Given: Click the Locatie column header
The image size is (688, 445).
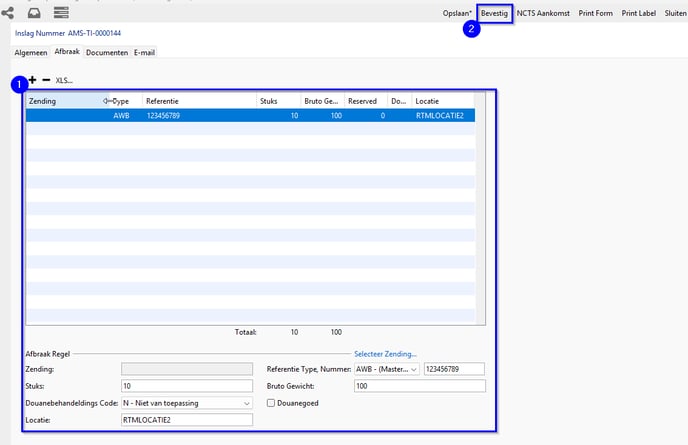Looking at the screenshot, I should [x=443, y=101].
